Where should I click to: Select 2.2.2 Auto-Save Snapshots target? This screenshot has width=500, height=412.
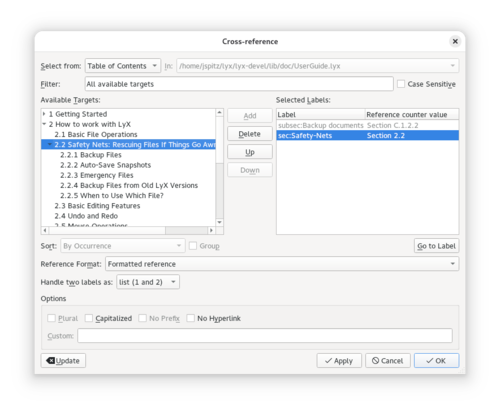(105, 165)
